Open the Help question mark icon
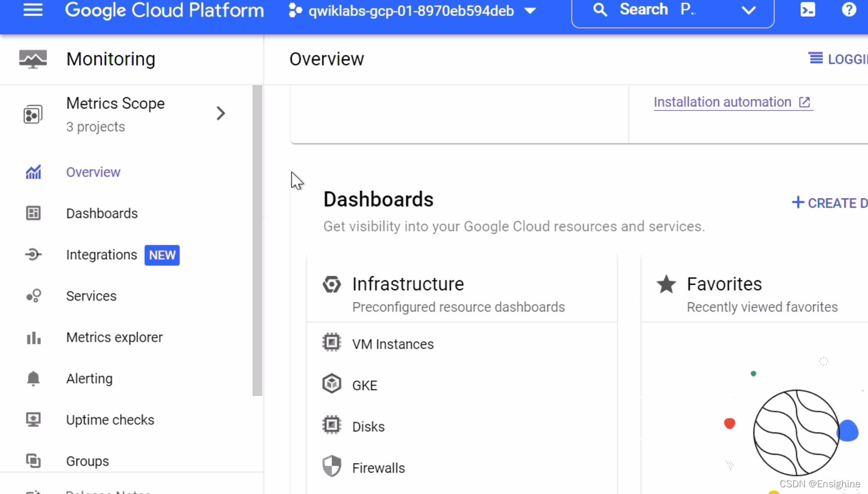 [849, 10]
